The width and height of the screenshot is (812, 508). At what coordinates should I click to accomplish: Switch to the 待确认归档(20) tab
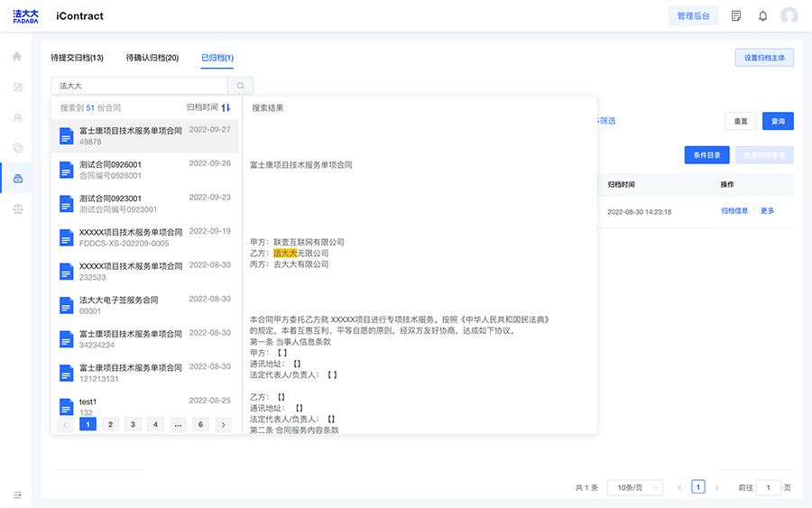[x=152, y=58]
